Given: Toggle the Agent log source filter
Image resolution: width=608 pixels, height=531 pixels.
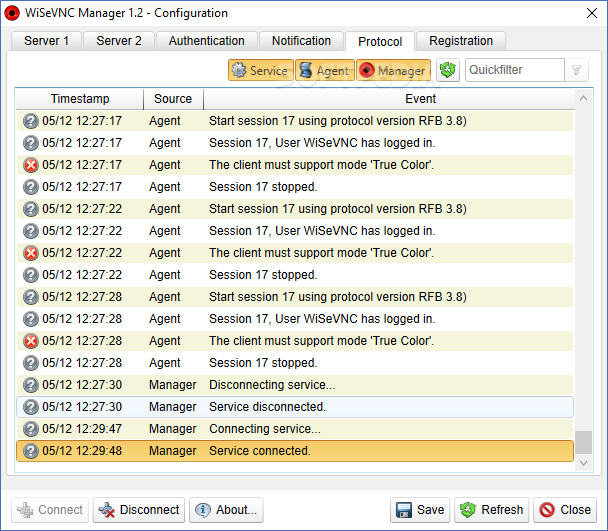Looking at the screenshot, I should [x=325, y=70].
